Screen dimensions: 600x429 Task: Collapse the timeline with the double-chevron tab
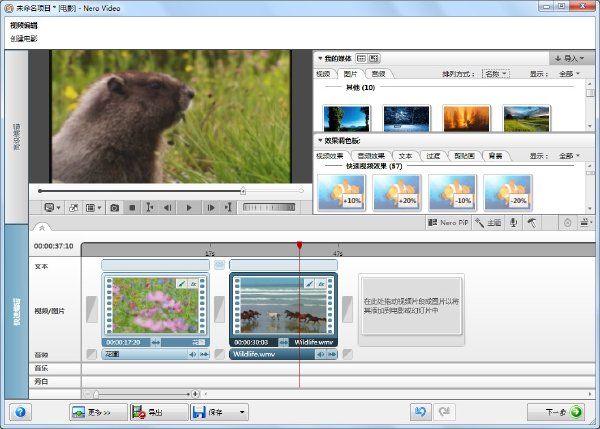pos(42,228)
